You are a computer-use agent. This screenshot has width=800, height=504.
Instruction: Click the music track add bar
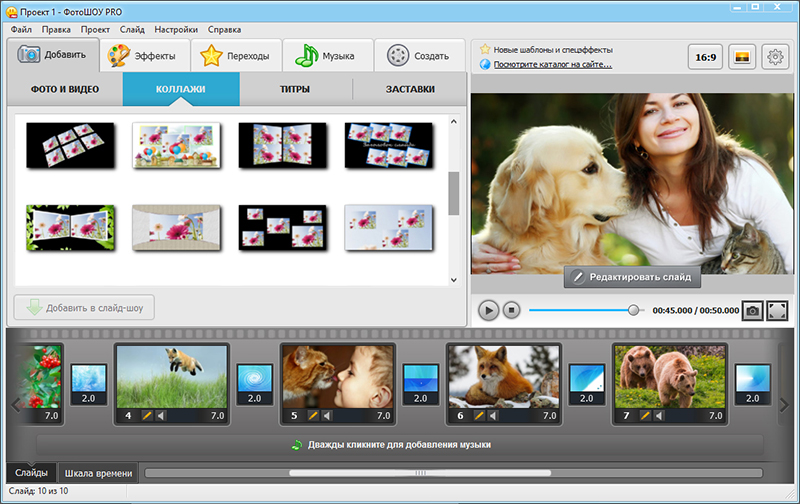400,445
